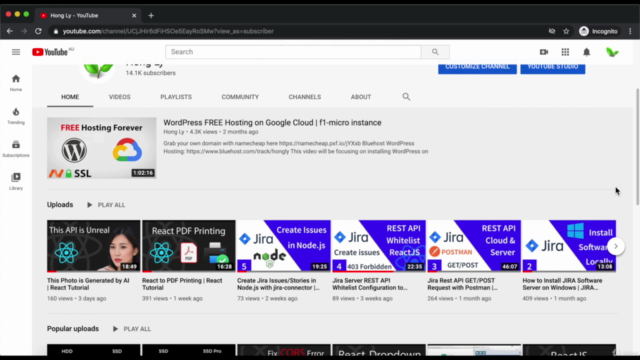Viewport: 640px width, 360px height.
Task: Click the Incognito profile indicator
Action: (x=598, y=31)
